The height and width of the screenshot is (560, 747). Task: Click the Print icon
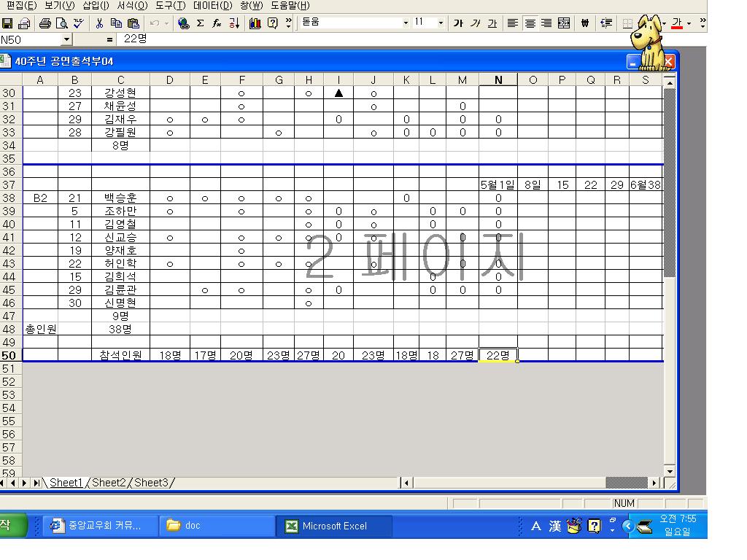click(45, 23)
